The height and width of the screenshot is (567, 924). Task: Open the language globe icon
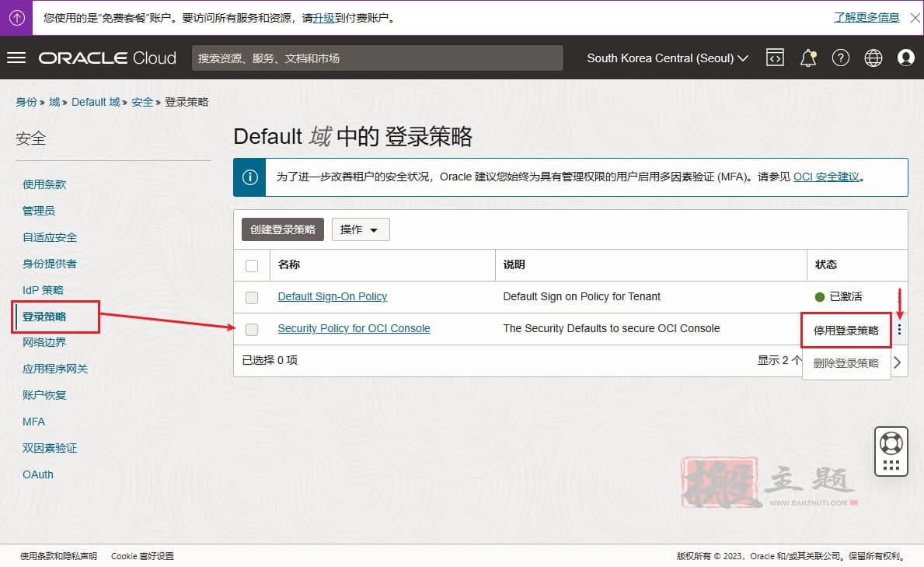point(873,58)
